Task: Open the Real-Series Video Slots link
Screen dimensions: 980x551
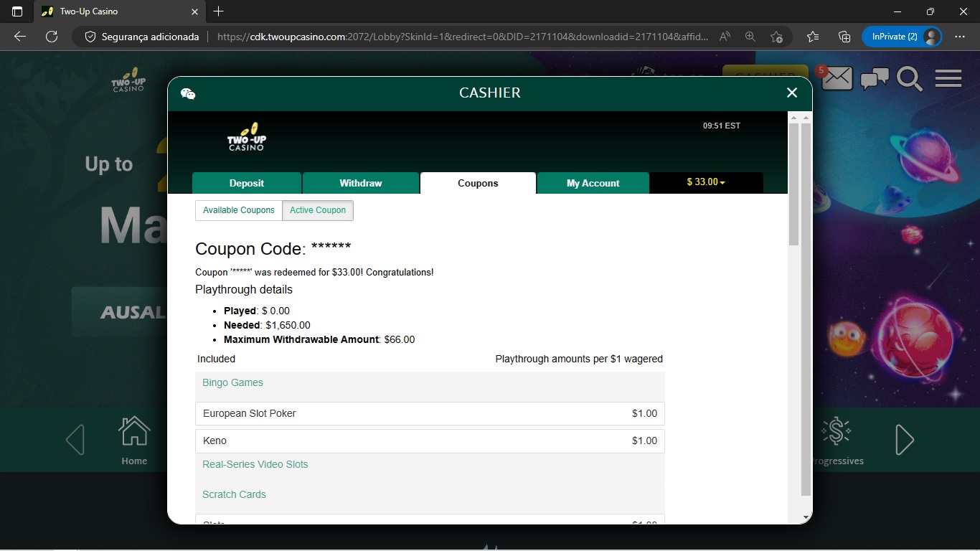Action: point(255,464)
